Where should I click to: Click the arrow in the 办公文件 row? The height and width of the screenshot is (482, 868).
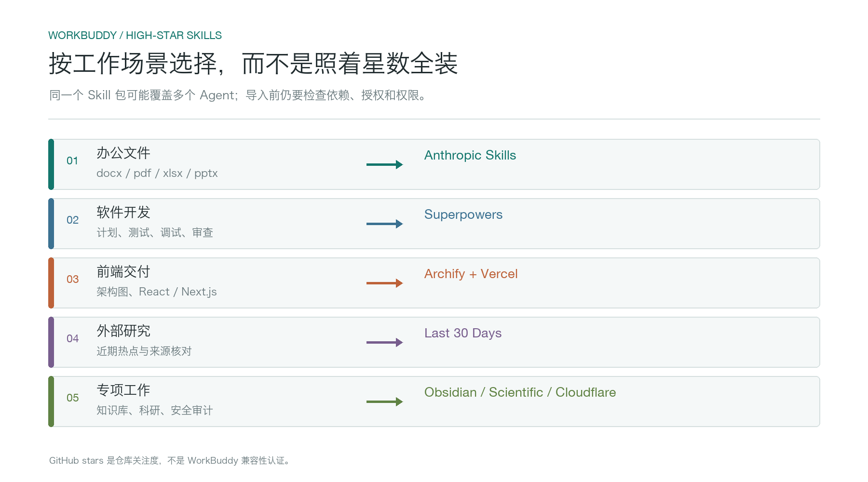point(384,164)
